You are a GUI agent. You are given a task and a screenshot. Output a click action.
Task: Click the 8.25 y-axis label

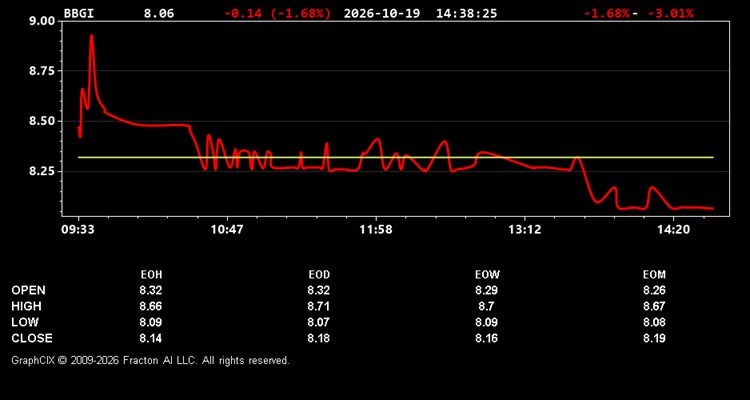click(43, 171)
